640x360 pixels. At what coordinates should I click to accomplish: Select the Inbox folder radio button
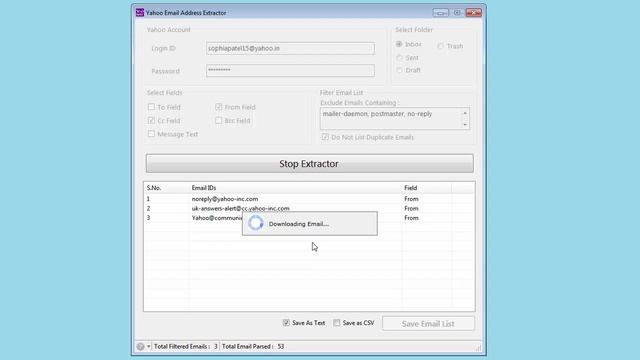399,44
